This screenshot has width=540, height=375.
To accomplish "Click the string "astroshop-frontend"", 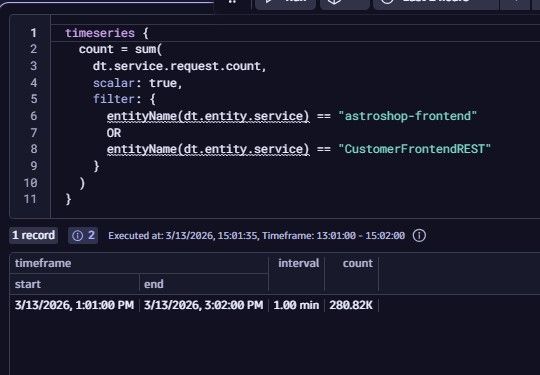I will pyautogui.click(x=407, y=116).
